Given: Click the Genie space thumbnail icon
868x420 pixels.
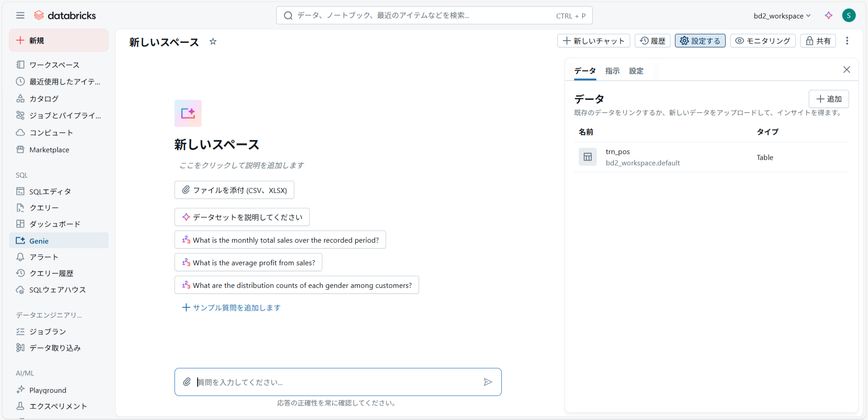Looking at the screenshot, I should tap(188, 113).
